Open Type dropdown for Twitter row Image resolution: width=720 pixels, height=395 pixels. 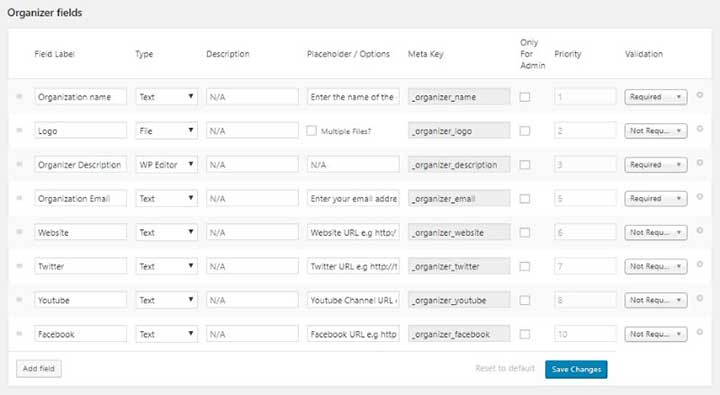pyautogui.click(x=167, y=266)
